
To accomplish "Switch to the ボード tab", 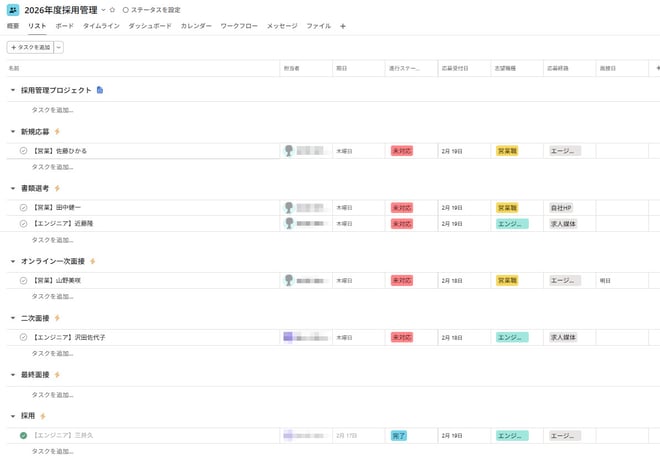I will pyautogui.click(x=64, y=26).
